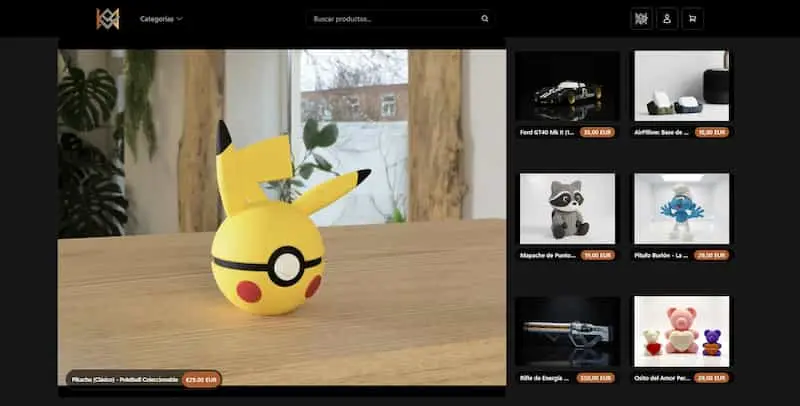Open the raccoon figure thumbnail
The height and width of the screenshot is (406, 800).
pyautogui.click(x=567, y=209)
